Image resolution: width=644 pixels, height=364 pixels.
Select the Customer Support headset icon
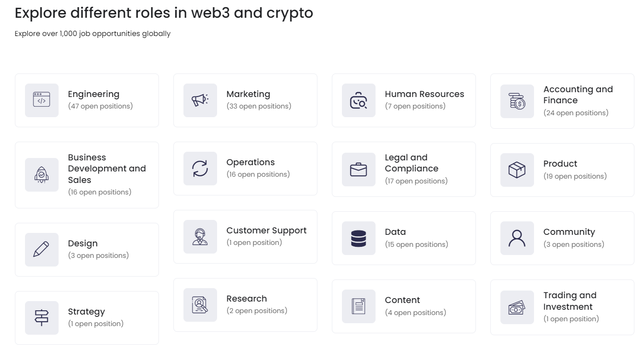[x=200, y=236]
